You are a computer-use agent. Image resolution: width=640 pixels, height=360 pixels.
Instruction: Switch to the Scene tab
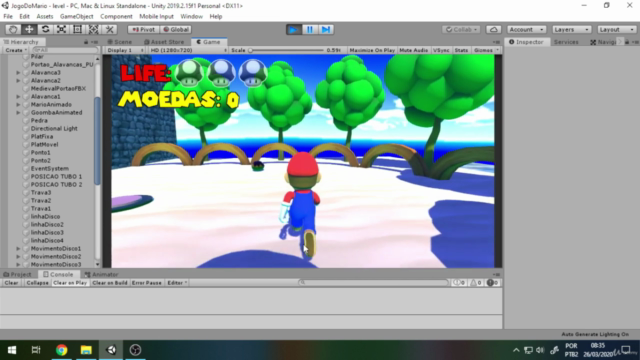click(x=119, y=42)
